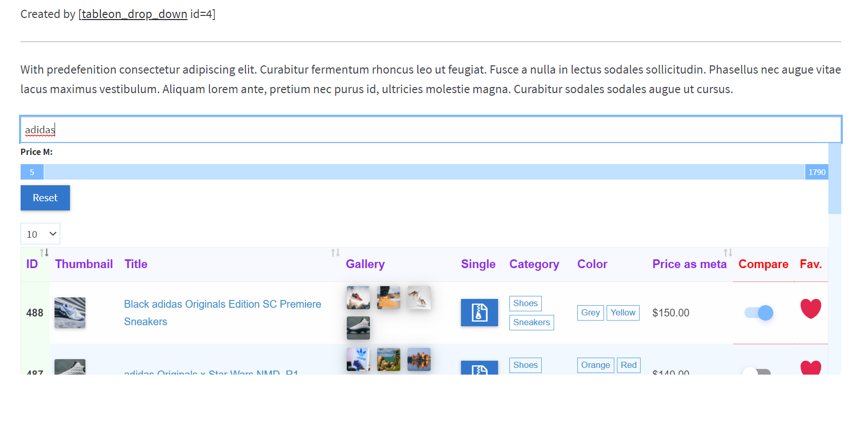
Task: Click the Gallery column header
Action: (365, 264)
